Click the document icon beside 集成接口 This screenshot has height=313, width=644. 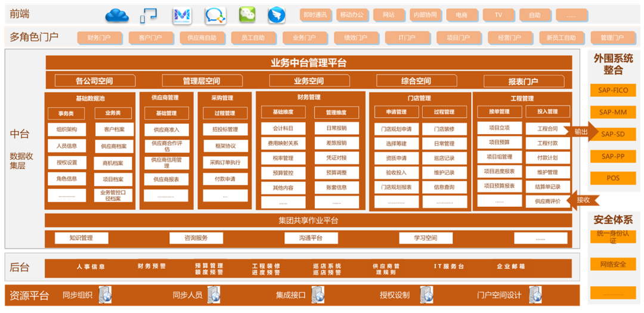319,295
